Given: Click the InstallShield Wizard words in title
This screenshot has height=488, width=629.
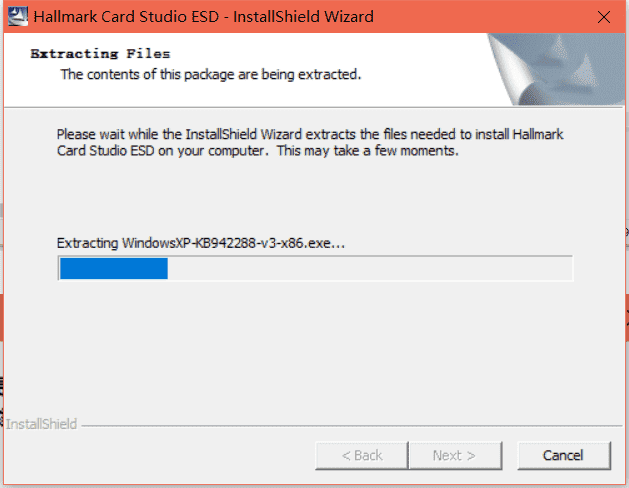Looking at the screenshot, I should (303, 17).
